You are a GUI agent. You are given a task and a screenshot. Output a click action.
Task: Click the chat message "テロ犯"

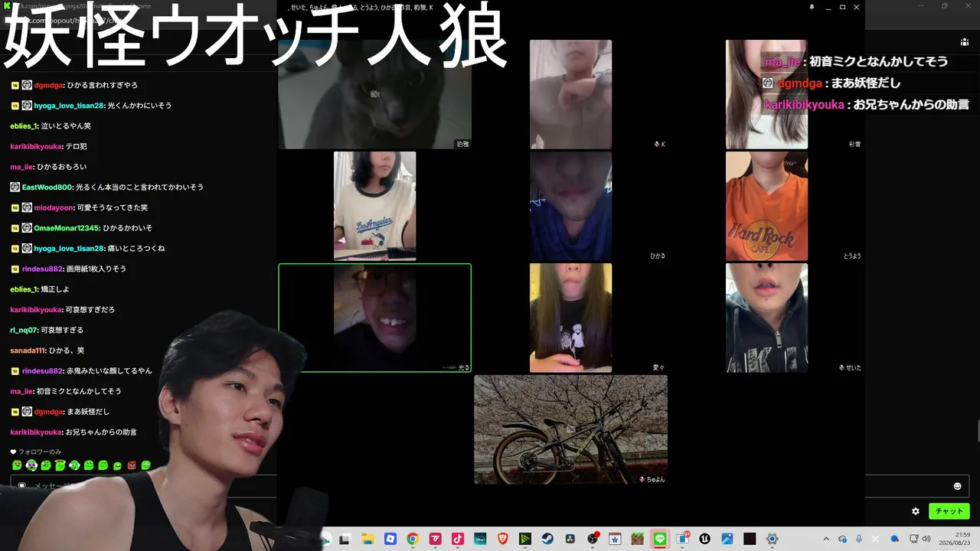(x=77, y=146)
